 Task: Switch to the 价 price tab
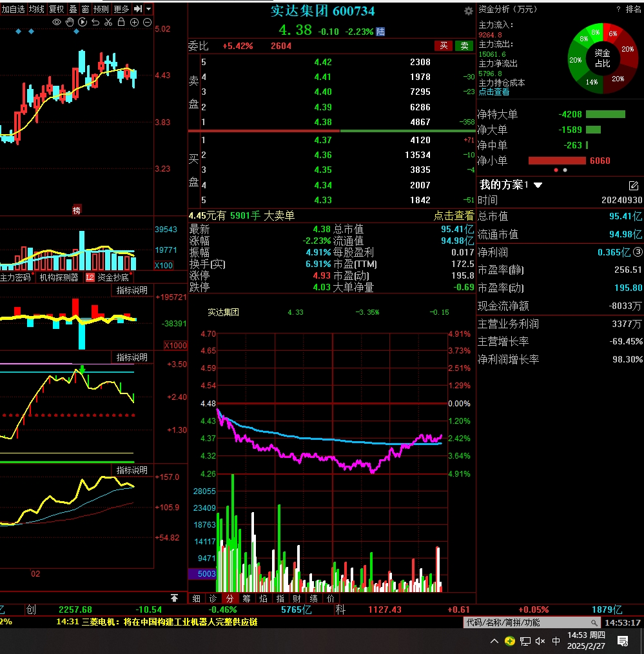pyautogui.click(x=331, y=599)
